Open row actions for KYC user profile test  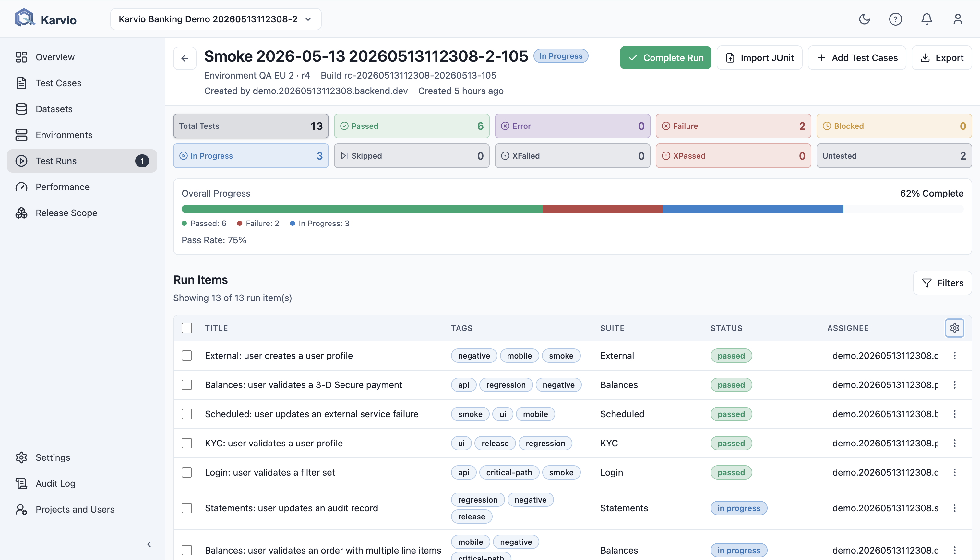pyautogui.click(x=954, y=443)
